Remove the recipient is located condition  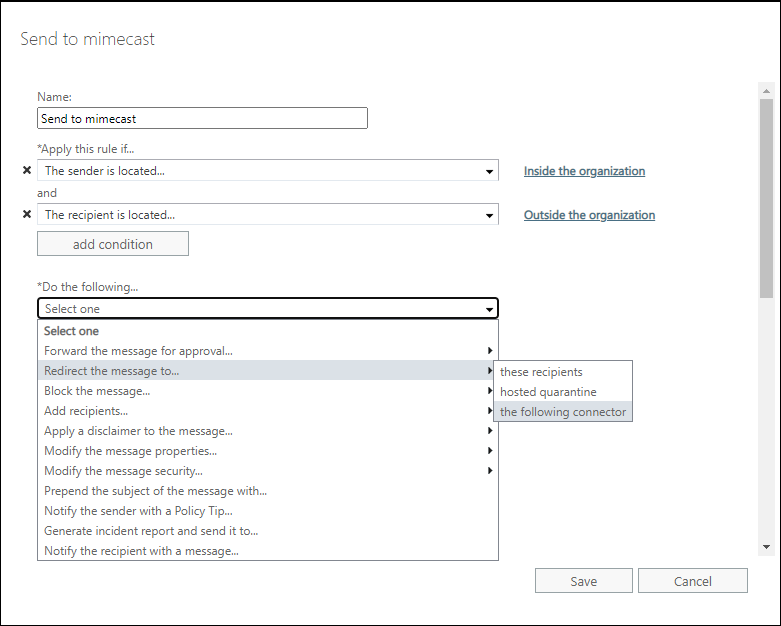coord(27,214)
